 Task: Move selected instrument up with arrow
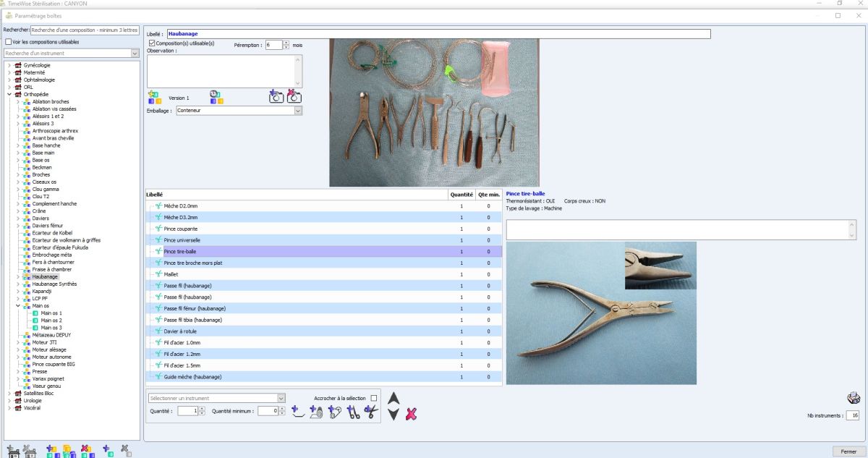pos(393,399)
